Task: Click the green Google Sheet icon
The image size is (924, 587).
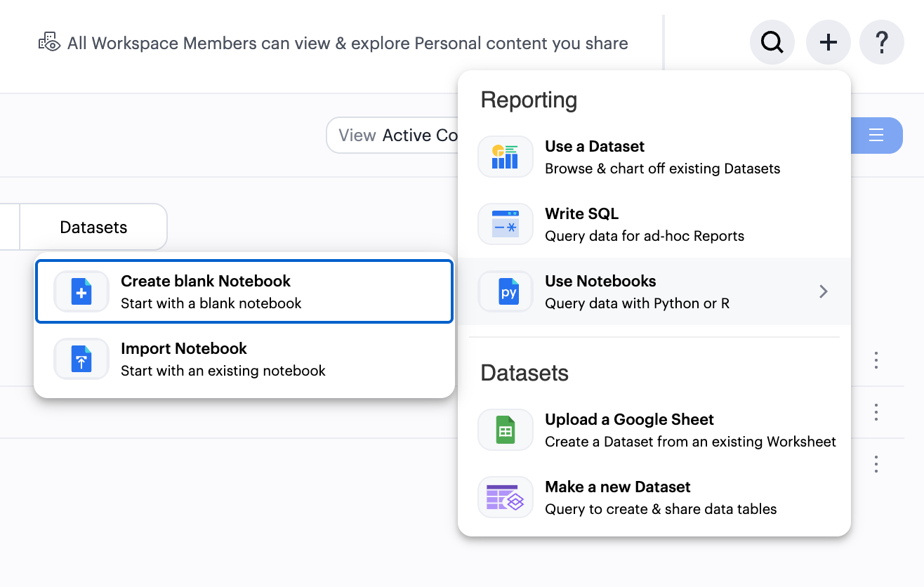Action: 505,430
